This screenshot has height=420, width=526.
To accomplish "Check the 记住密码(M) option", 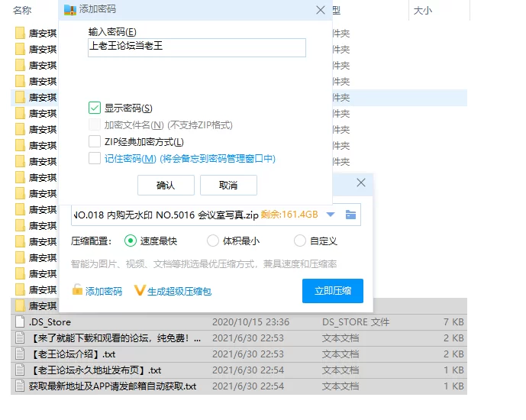I will (95, 158).
